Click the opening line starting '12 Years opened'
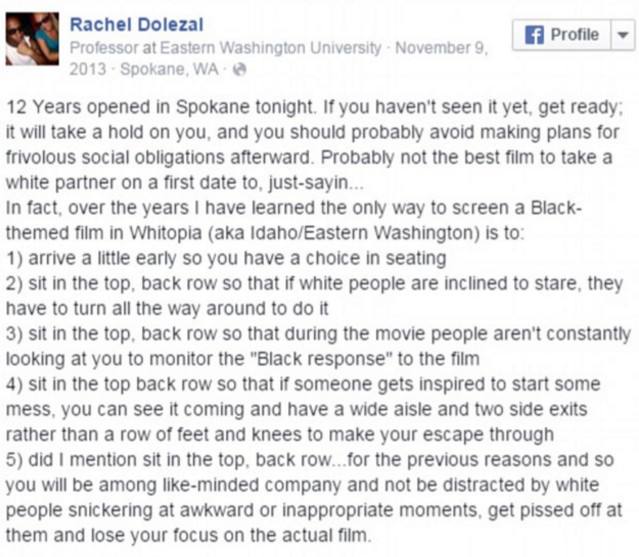Viewport: 639px width, 557px height. 314,107
